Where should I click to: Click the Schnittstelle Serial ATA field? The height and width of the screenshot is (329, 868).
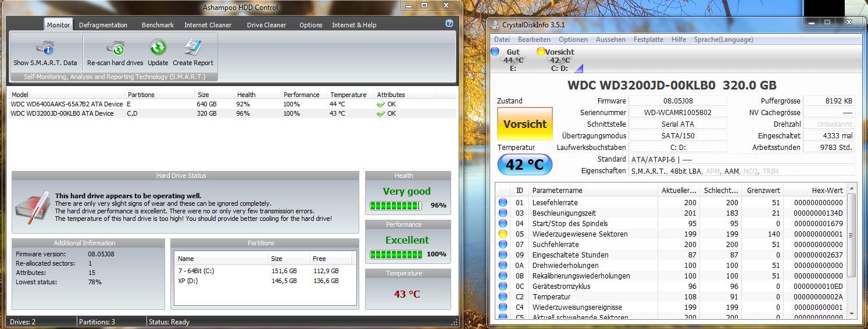[678, 124]
